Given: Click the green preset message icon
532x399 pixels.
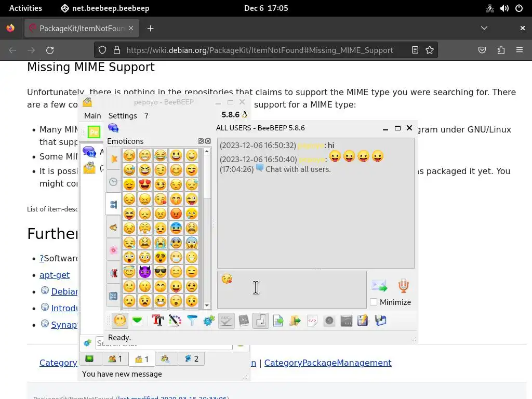Looking at the screenshot, I should [137, 321].
